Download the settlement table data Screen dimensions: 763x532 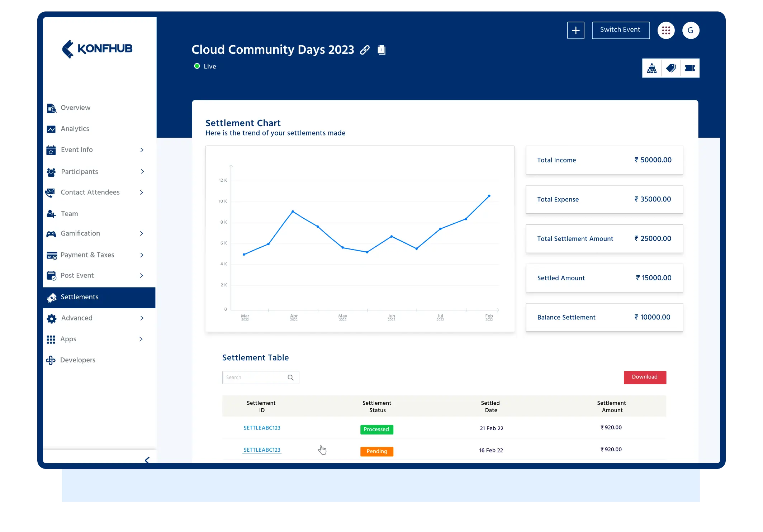645,377
